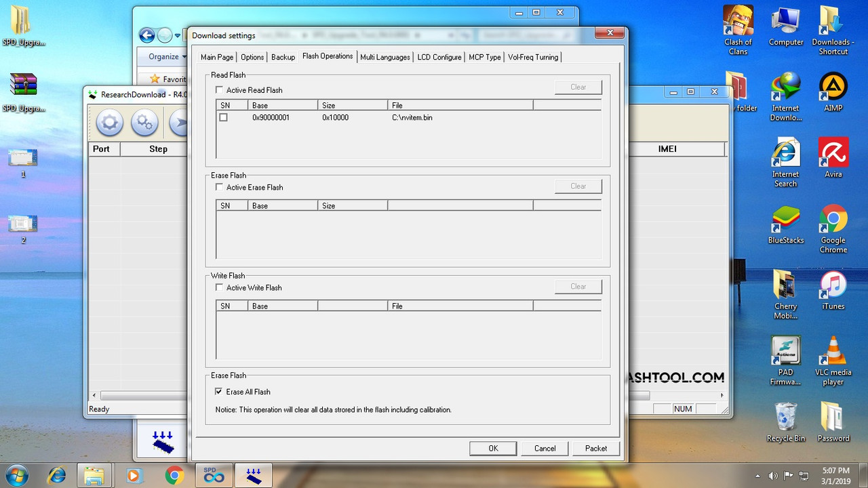Open Recycle Bin on desktop
The width and height of the screenshot is (868, 488).
coord(785,422)
